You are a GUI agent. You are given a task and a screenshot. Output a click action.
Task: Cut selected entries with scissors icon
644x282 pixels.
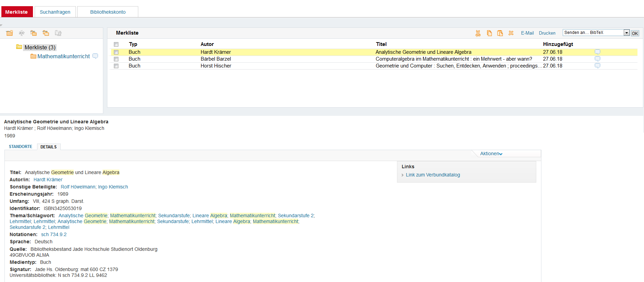click(478, 33)
